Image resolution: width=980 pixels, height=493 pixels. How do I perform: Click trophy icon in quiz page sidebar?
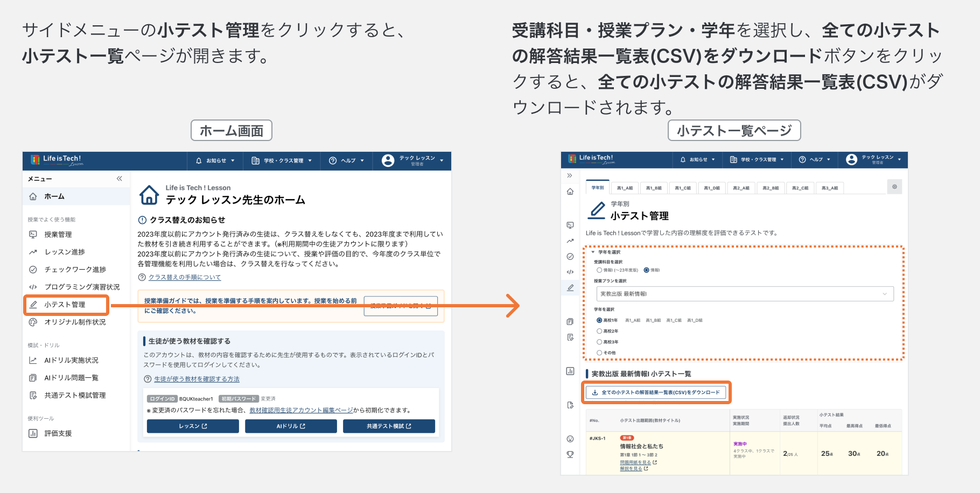(x=570, y=454)
